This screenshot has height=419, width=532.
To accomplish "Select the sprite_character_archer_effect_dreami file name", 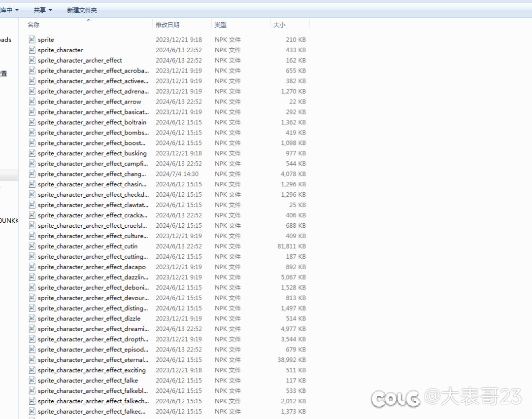I will (x=93, y=329).
